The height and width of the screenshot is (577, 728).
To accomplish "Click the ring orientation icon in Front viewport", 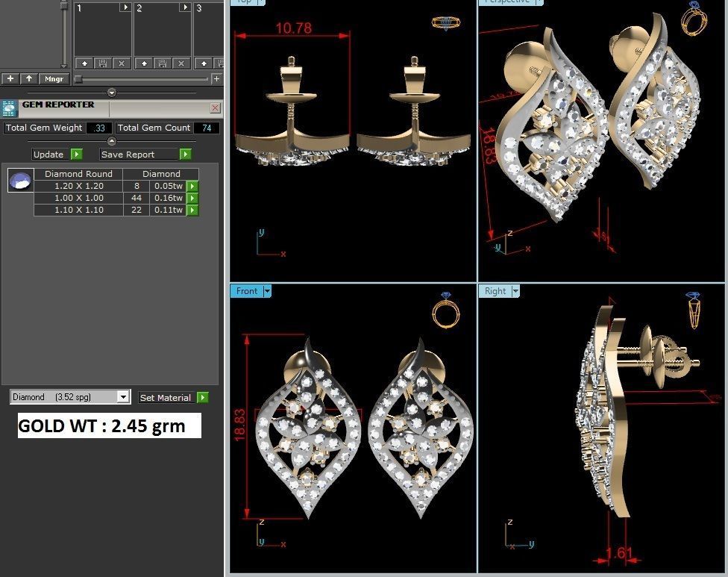I will (x=446, y=310).
